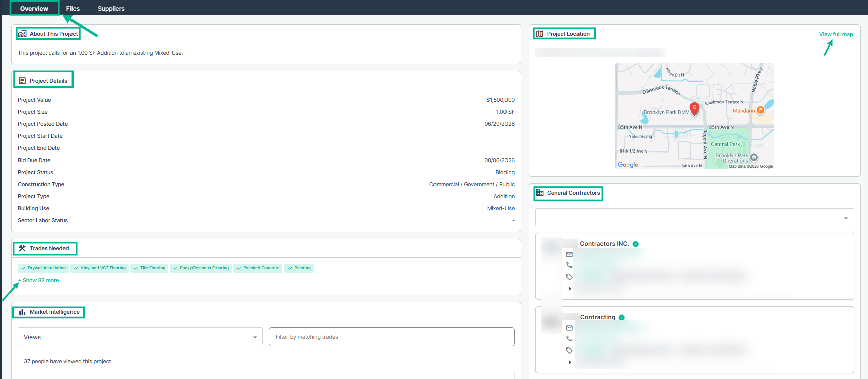Click the Market Intelligence bar chart icon
The height and width of the screenshot is (379, 868).
click(x=22, y=312)
